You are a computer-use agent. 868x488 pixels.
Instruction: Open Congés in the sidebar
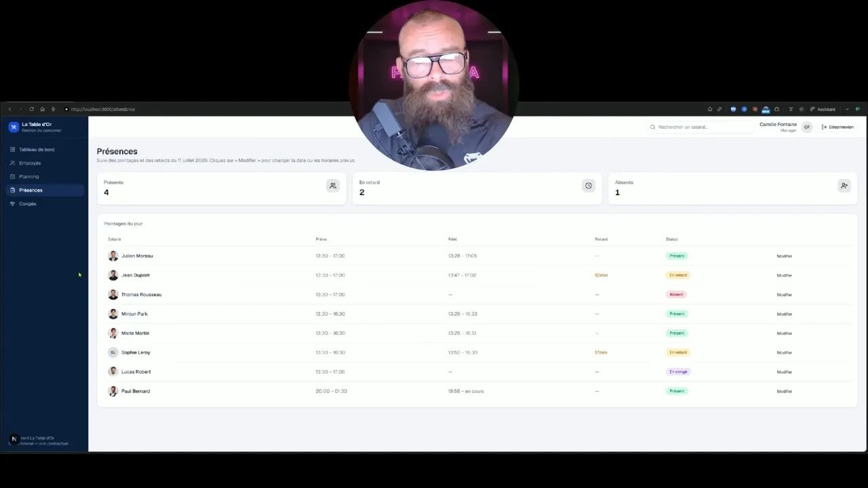tap(45, 203)
